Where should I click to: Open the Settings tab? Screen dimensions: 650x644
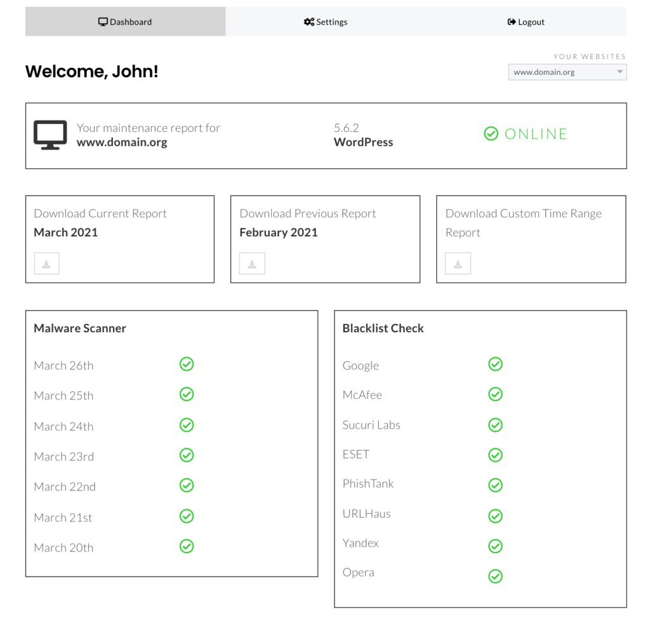(326, 22)
